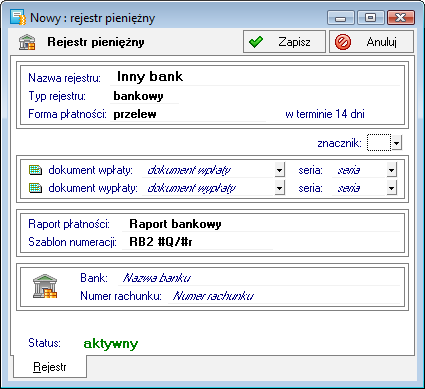Click the Zapisz save button
This screenshot has height=389, width=425.
coord(284,42)
